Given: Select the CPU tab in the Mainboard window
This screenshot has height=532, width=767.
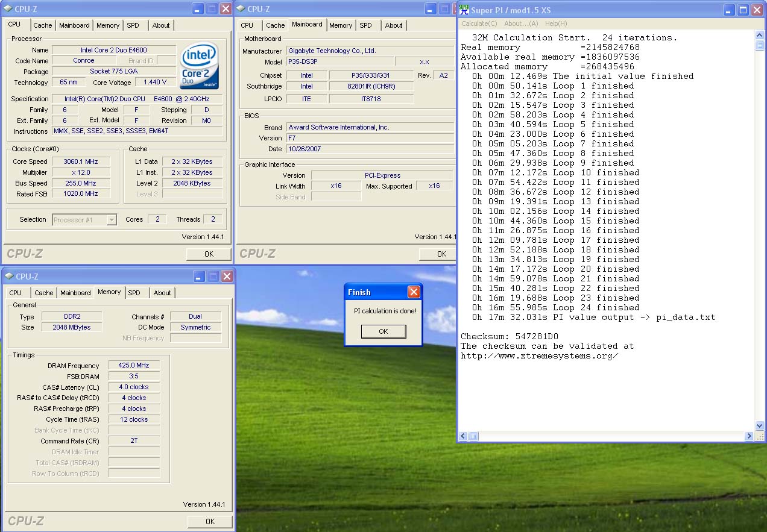Looking at the screenshot, I should coord(247,25).
